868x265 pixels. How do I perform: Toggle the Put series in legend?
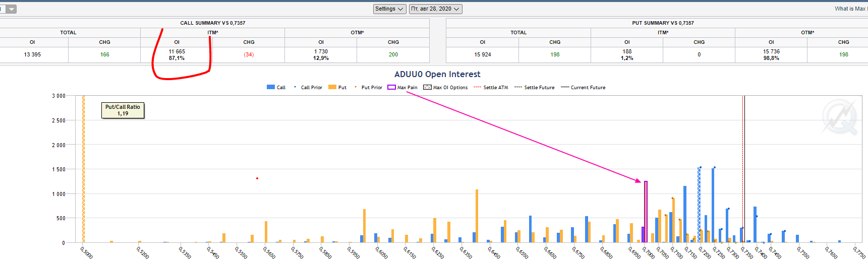[x=337, y=87]
